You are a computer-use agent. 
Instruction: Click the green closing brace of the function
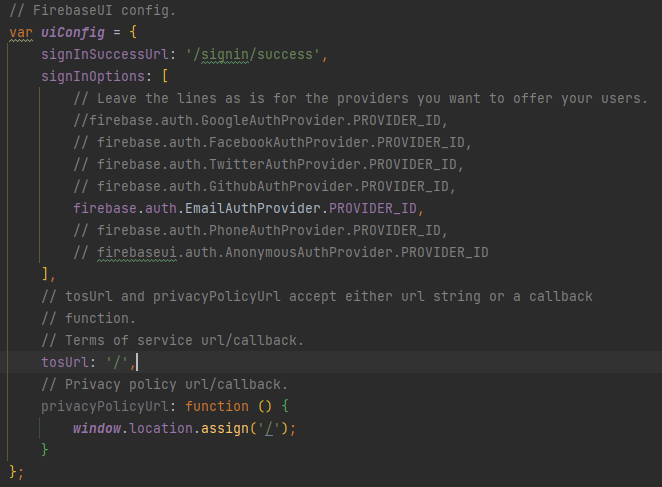pyautogui.click(x=45, y=450)
